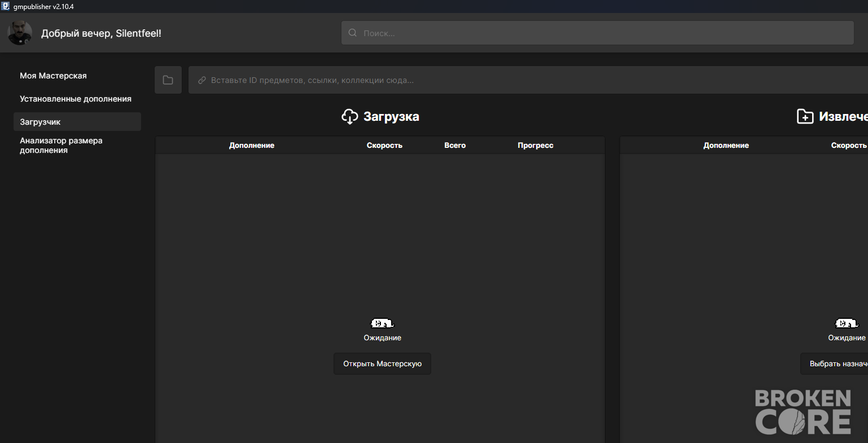Image resolution: width=868 pixels, height=443 pixels.
Task: Click Ожидание text in the Извлечение panel
Action: click(847, 337)
